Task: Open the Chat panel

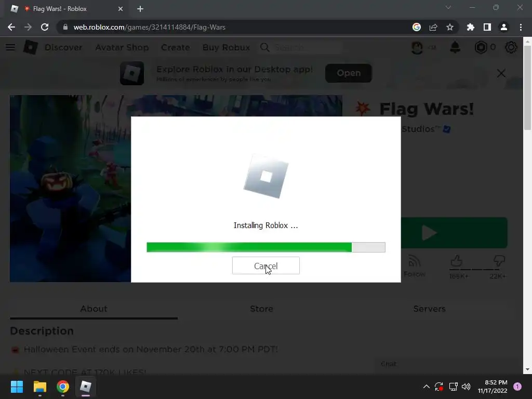Action: [448, 364]
